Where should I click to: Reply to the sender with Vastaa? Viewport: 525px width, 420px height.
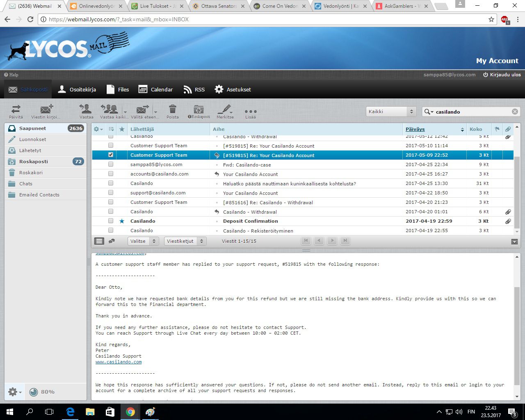point(86,112)
